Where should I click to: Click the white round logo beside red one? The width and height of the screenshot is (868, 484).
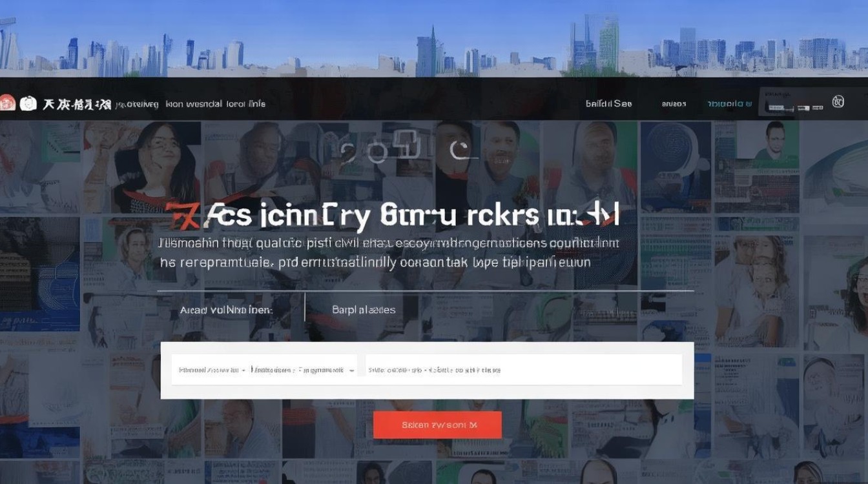pos(28,103)
